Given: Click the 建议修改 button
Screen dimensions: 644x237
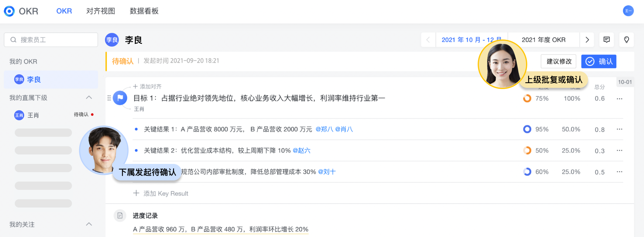Looking at the screenshot, I should point(558,61).
